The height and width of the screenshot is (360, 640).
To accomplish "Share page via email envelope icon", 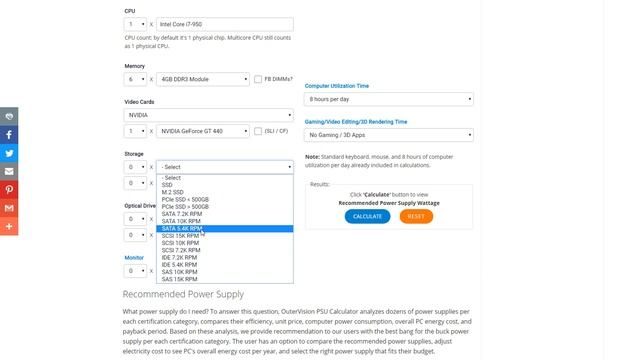I will click(9, 171).
